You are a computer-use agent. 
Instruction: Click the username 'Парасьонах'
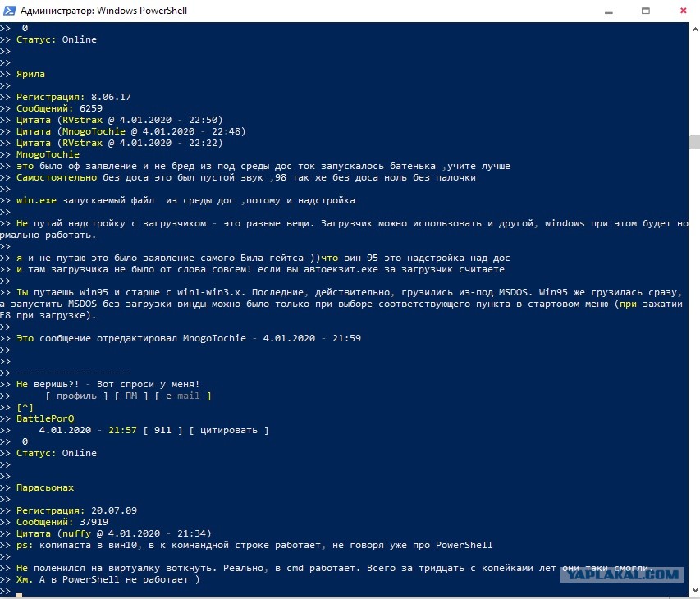click(45, 488)
